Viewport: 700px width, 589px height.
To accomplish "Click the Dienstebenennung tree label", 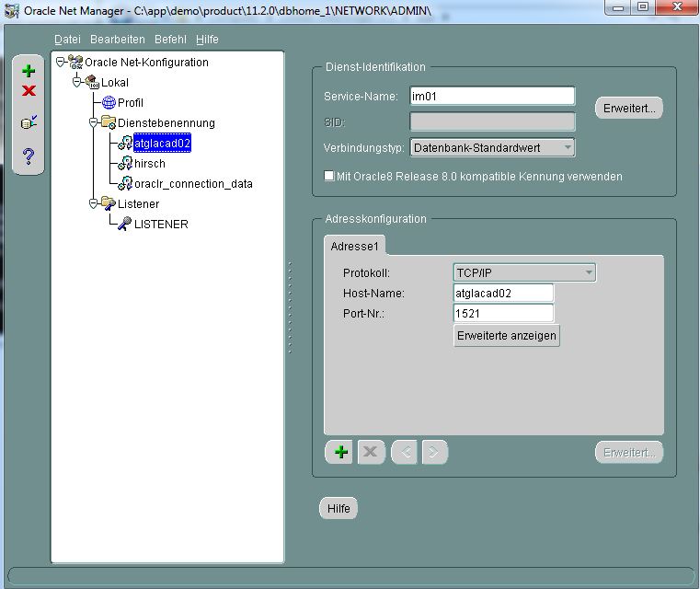I will pyautogui.click(x=166, y=122).
